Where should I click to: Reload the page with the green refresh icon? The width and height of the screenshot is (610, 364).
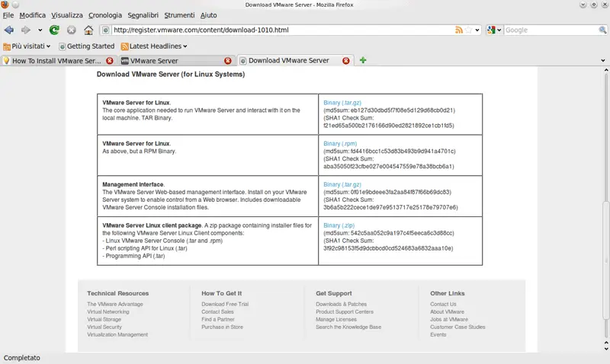coord(54,30)
